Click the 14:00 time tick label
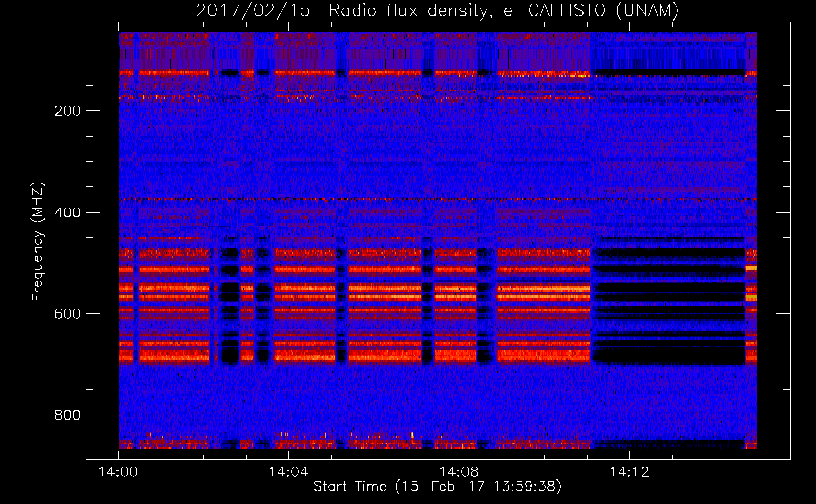 pyautogui.click(x=118, y=472)
